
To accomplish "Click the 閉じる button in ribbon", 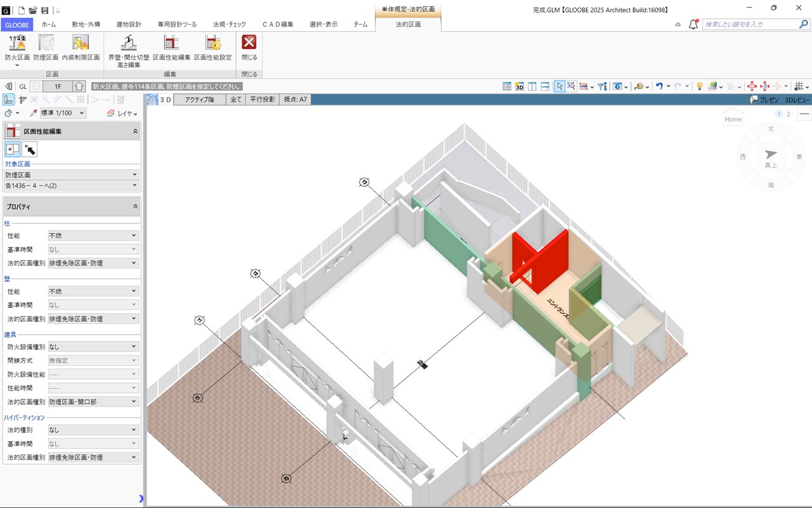I will click(x=249, y=47).
